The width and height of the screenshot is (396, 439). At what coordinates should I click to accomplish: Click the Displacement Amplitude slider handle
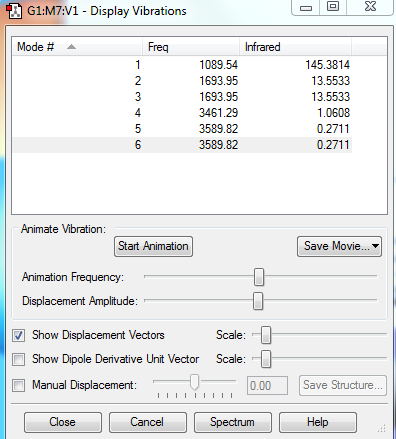[x=258, y=301]
